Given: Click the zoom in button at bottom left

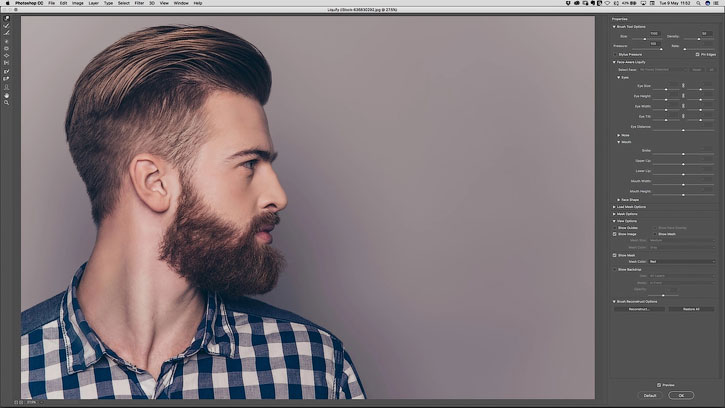Looking at the screenshot, I should 21,402.
